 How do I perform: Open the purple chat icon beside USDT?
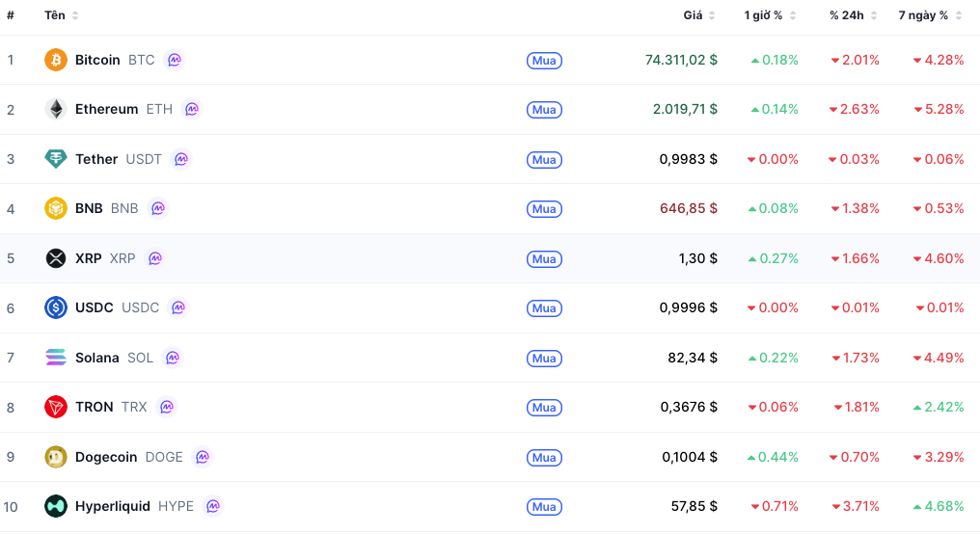point(181,159)
